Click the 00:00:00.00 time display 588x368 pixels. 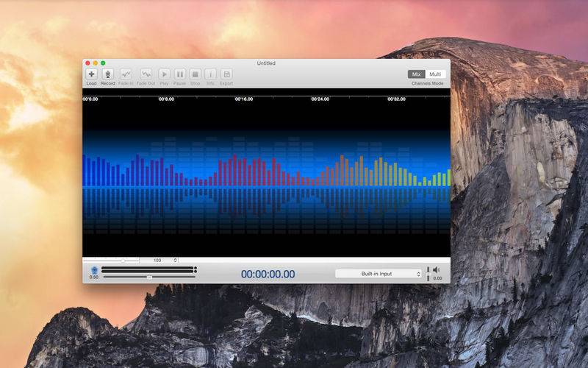[268, 274]
